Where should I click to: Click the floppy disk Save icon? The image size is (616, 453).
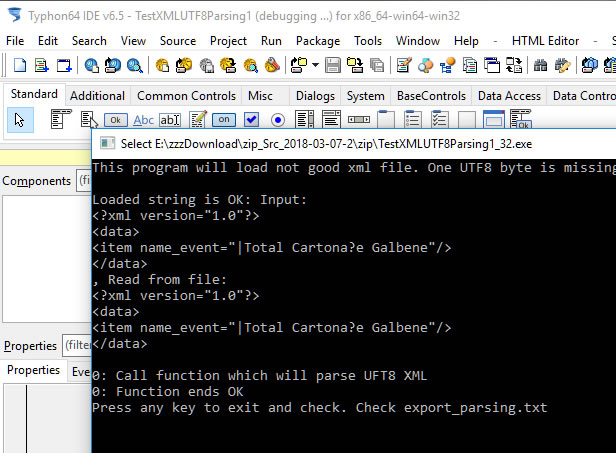(333, 65)
